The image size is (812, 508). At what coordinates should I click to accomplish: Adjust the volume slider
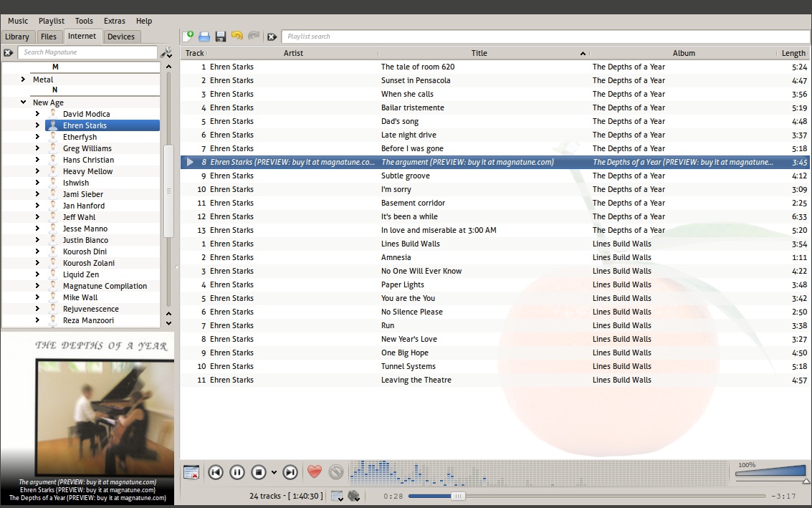point(770,471)
